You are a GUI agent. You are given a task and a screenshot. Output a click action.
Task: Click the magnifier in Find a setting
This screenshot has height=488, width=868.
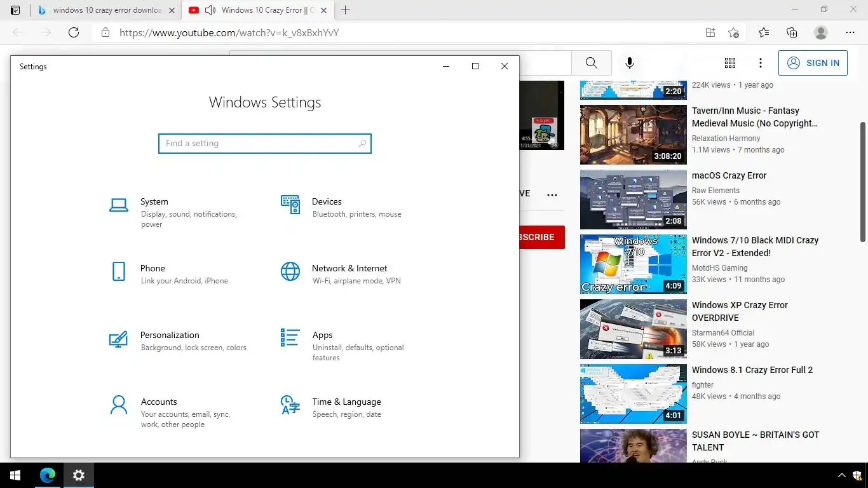pyautogui.click(x=362, y=144)
